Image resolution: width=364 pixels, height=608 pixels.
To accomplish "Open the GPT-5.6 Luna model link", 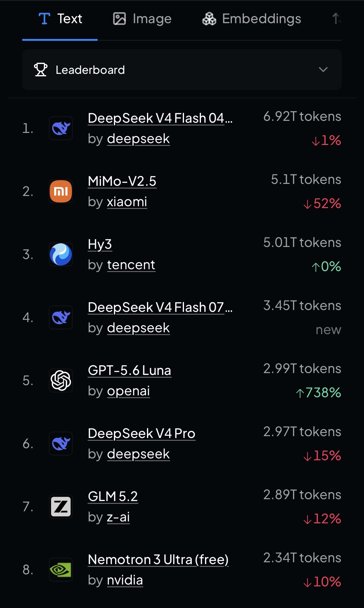I will [129, 370].
